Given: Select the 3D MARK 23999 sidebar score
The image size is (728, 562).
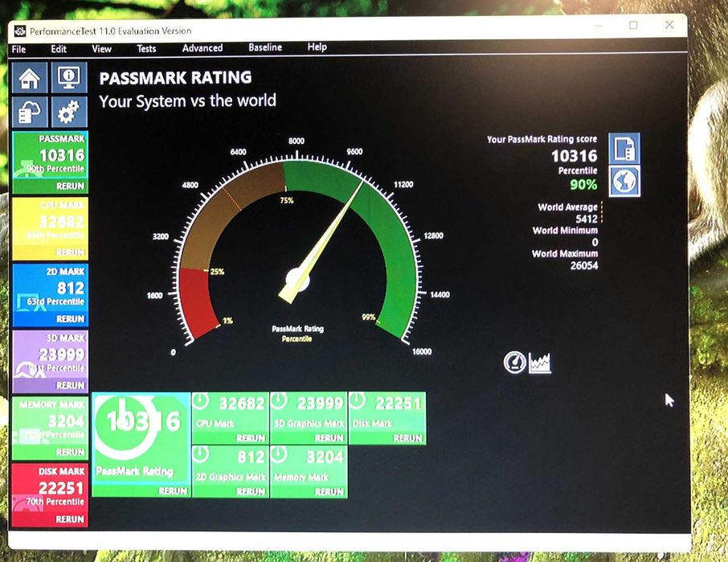Looking at the screenshot, I should (x=62, y=355).
